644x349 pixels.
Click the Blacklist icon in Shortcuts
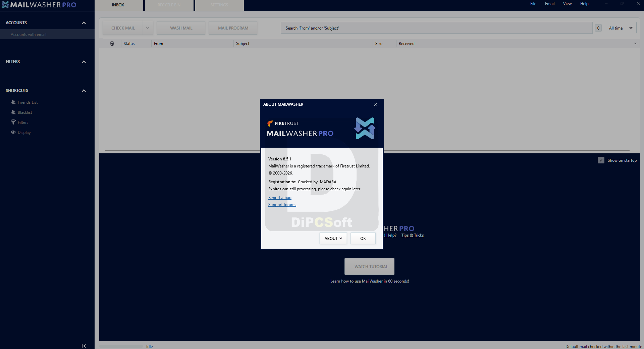coord(13,112)
